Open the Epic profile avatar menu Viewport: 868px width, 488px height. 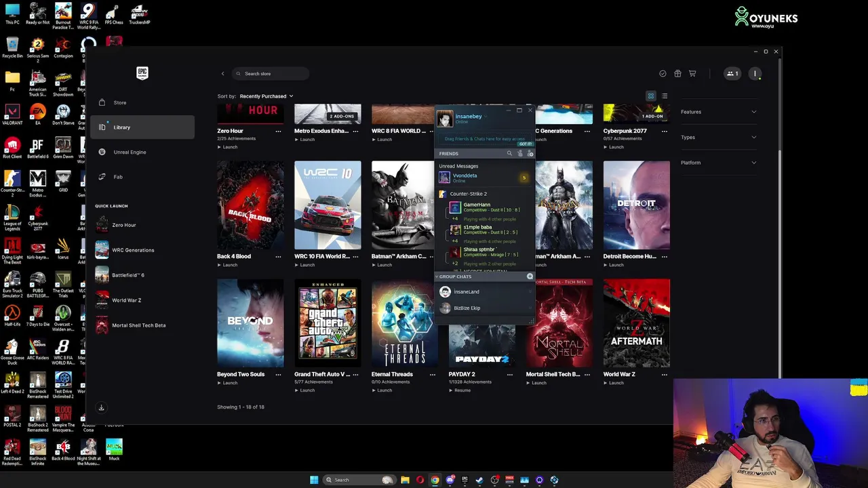(755, 73)
